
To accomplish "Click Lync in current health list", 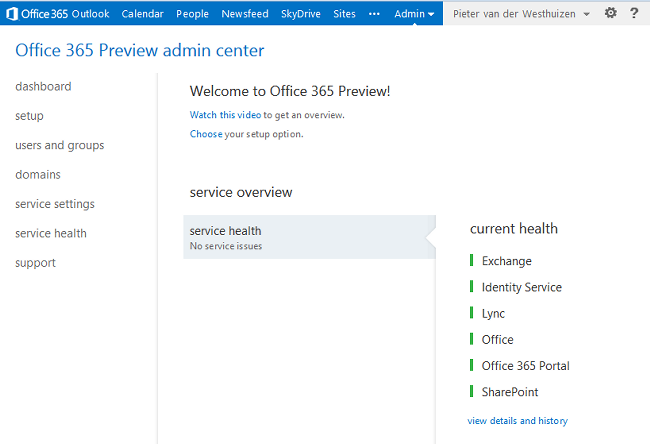I will click(493, 313).
